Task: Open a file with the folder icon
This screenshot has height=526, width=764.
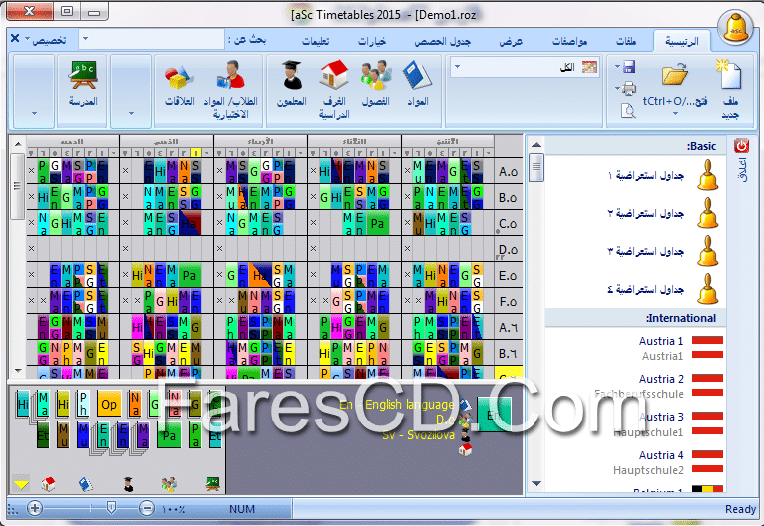Action: [x=675, y=75]
